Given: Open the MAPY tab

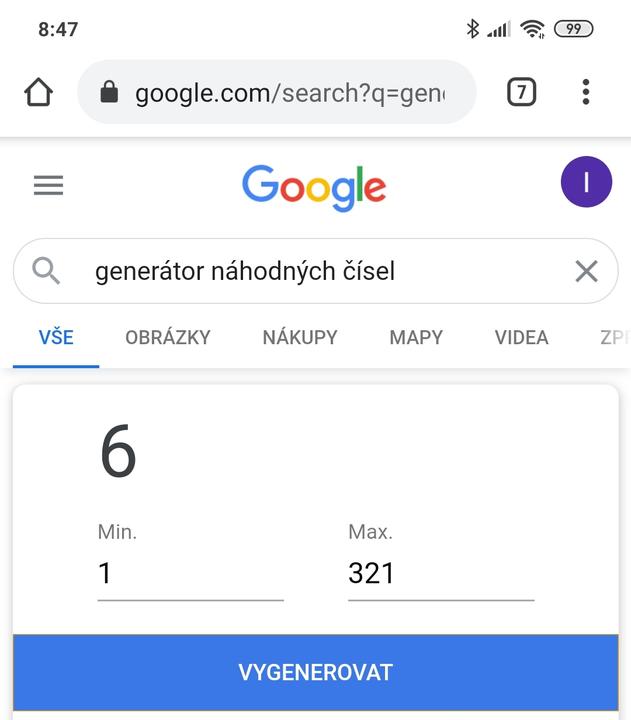Looking at the screenshot, I should [416, 338].
